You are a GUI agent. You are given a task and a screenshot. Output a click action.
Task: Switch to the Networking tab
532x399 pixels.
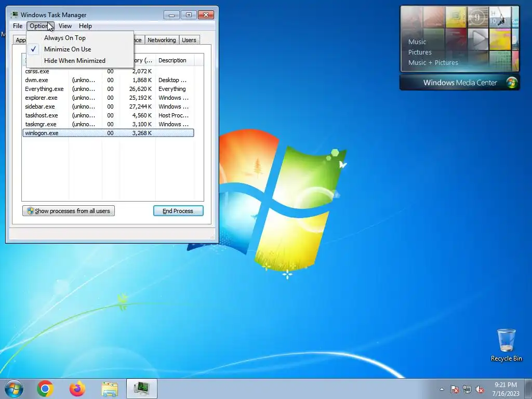coord(162,40)
